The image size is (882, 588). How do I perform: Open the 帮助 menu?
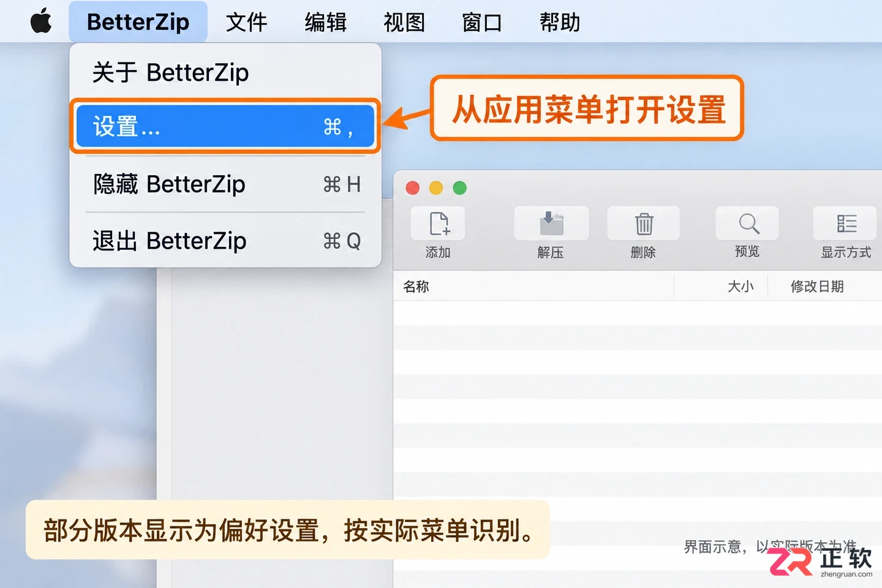click(560, 22)
